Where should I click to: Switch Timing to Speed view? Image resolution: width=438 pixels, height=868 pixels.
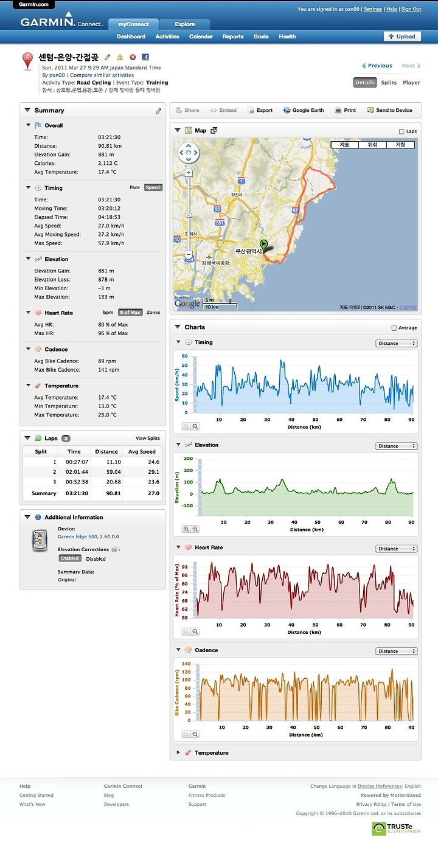point(153,187)
